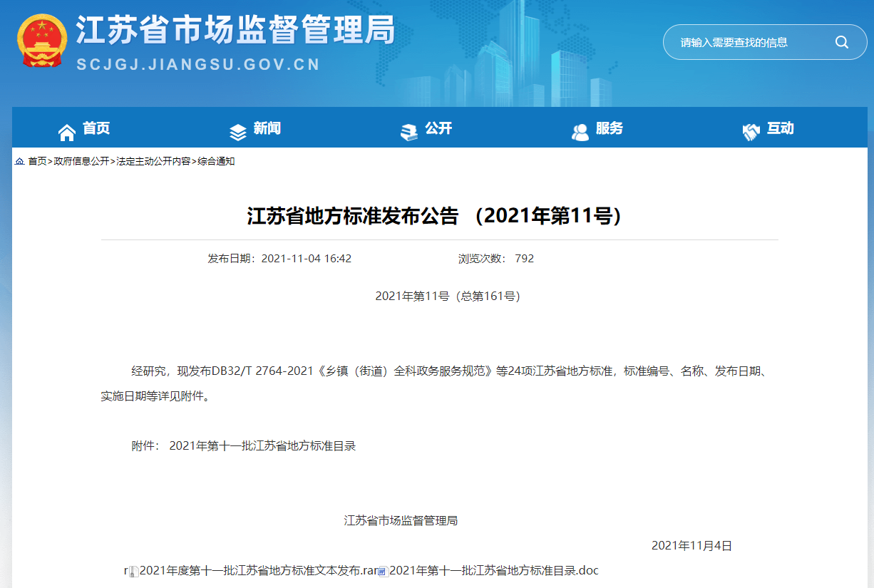
Task: Click the small home icon in breadcrumb
Action: 19,162
